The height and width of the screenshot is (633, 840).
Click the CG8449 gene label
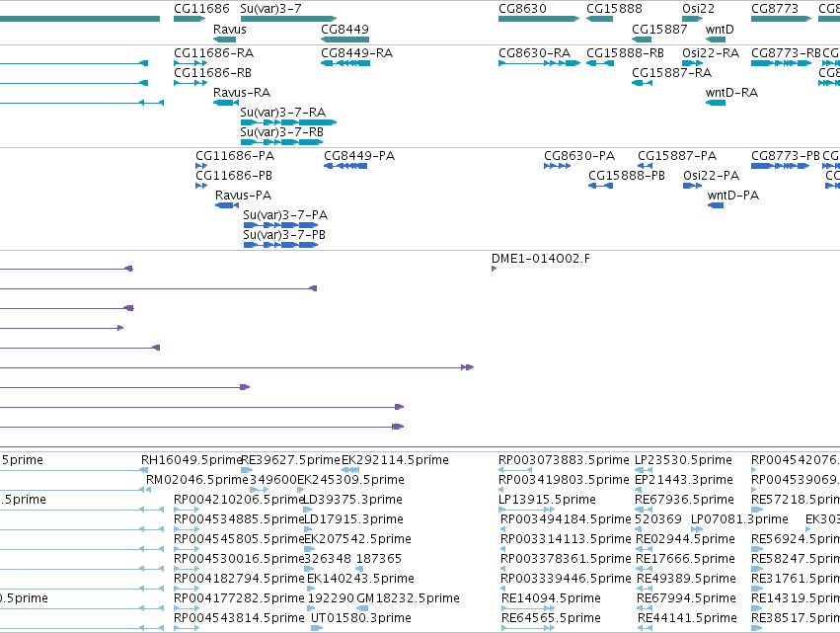(x=345, y=30)
